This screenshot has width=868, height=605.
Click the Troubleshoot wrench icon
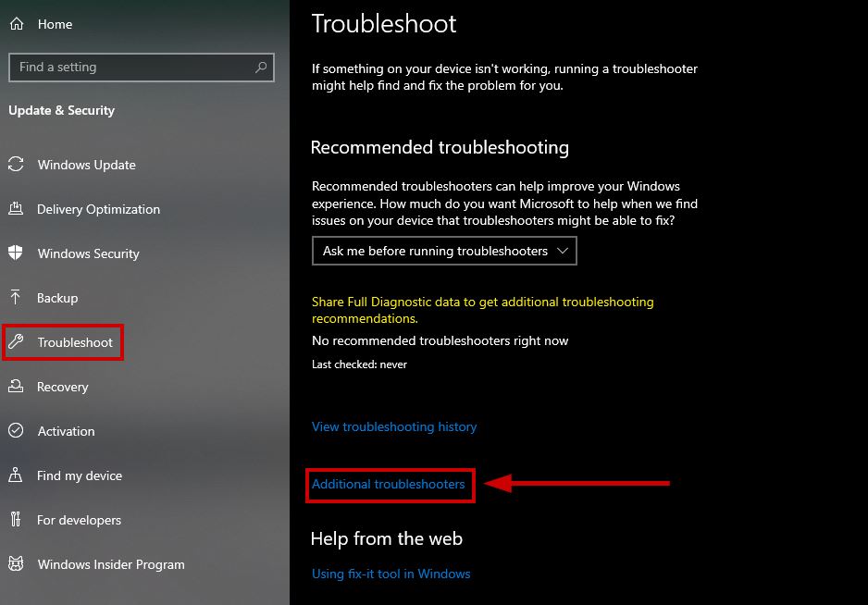coord(16,341)
